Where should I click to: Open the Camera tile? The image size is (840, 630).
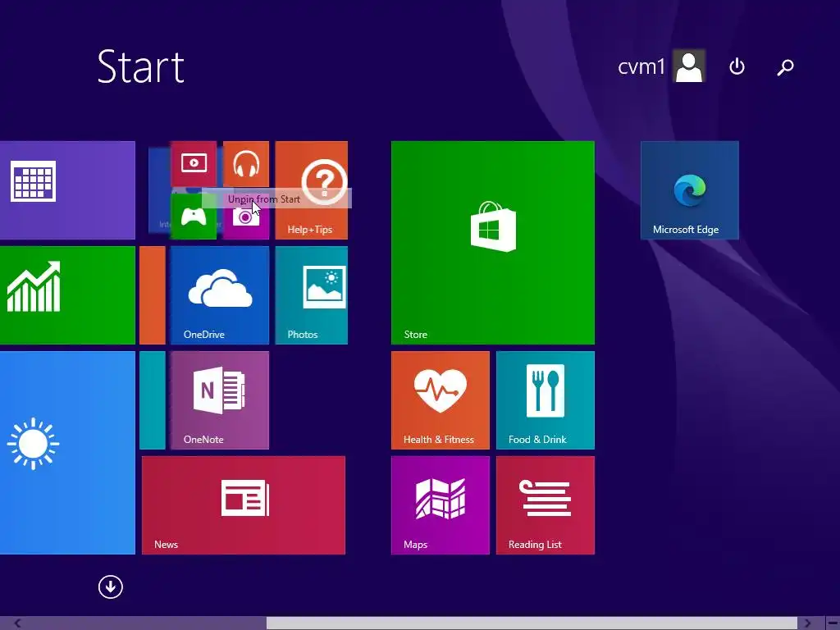click(246, 224)
